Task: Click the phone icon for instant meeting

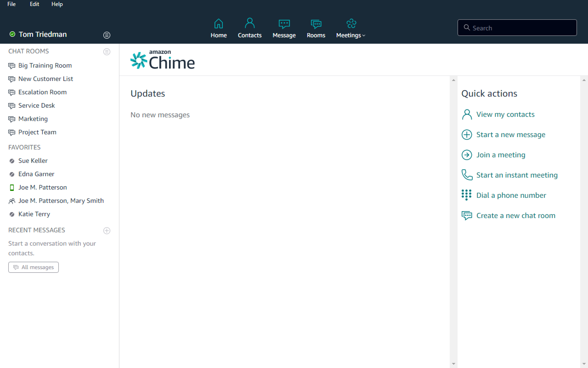Action: (x=467, y=175)
